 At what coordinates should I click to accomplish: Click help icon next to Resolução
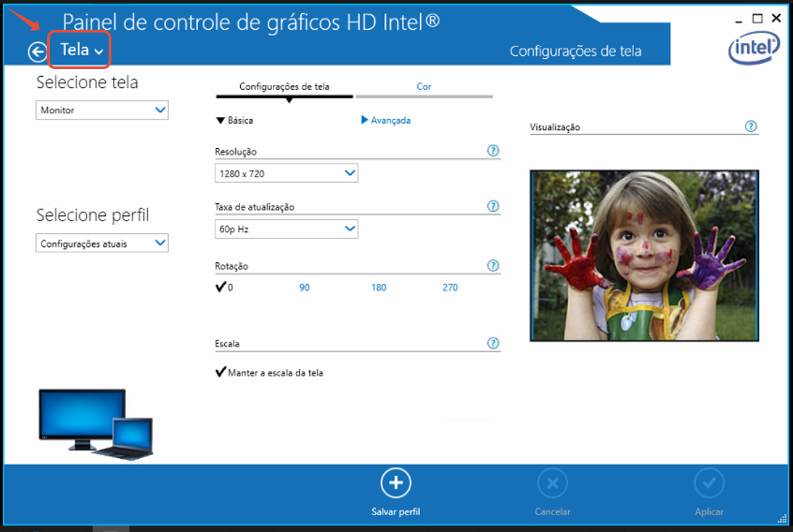[493, 150]
